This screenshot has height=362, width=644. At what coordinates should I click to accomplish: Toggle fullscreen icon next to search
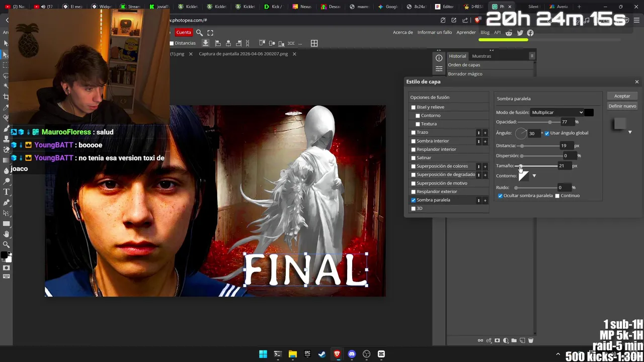(210, 33)
